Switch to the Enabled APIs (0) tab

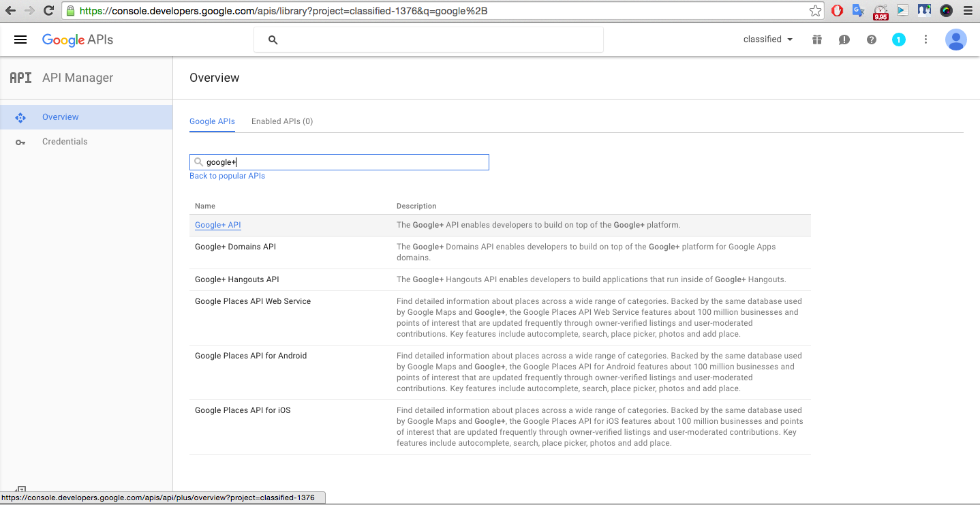tap(282, 121)
